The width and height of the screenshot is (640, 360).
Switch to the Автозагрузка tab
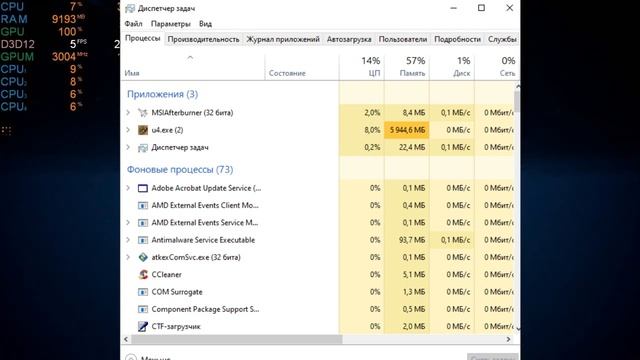[x=349, y=39]
